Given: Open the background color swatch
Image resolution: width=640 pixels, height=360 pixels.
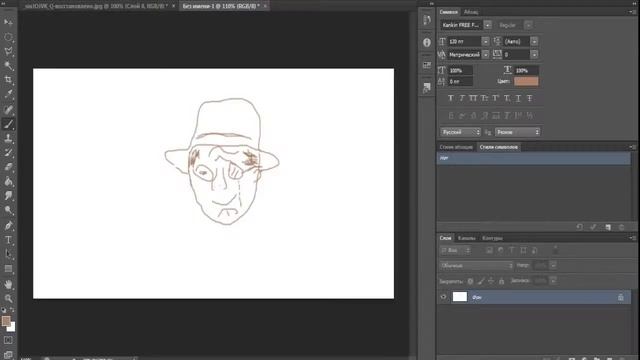Looking at the screenshot, I should (x=12, y=327).
